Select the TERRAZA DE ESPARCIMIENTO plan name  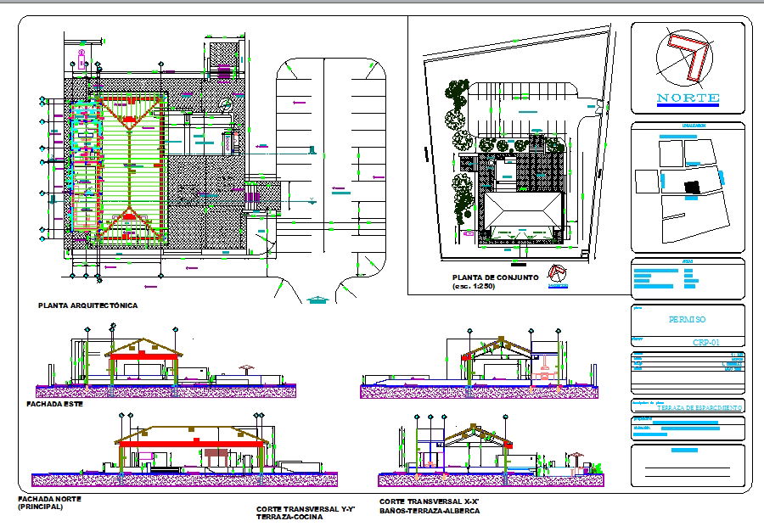[699, 408]
